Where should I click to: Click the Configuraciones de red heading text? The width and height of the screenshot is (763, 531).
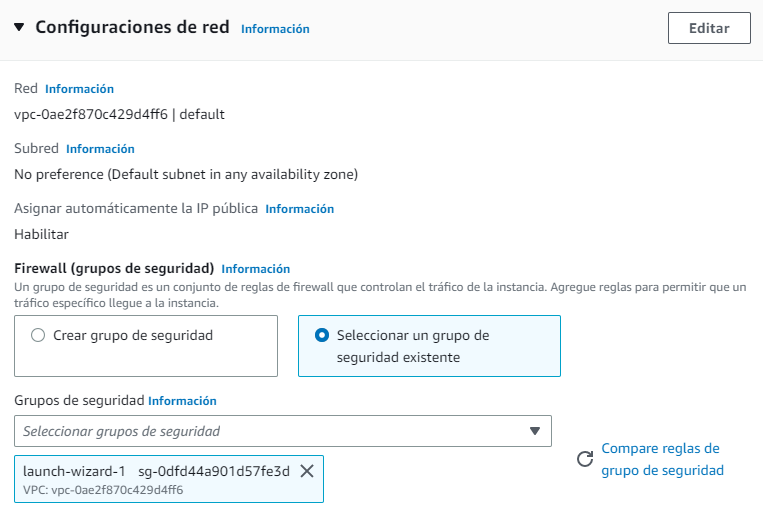[132, 27]
